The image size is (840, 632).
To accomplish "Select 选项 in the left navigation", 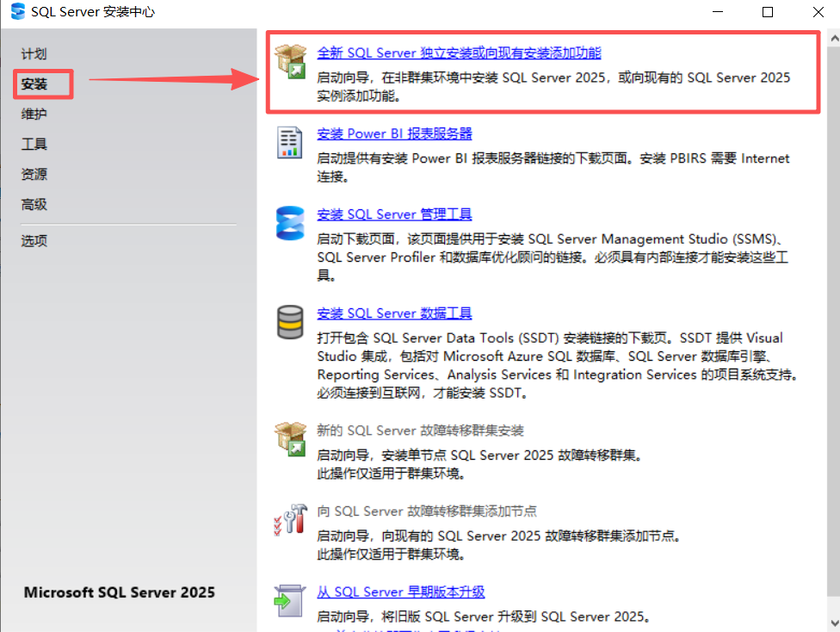I will tap(34, 241).
